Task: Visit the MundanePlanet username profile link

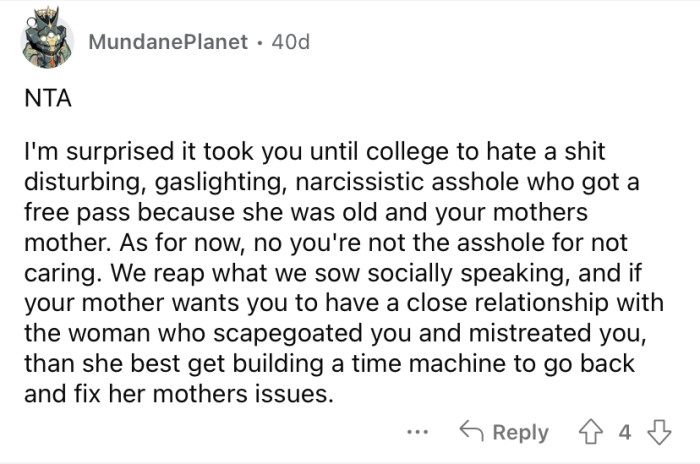Action: (167, 43)
